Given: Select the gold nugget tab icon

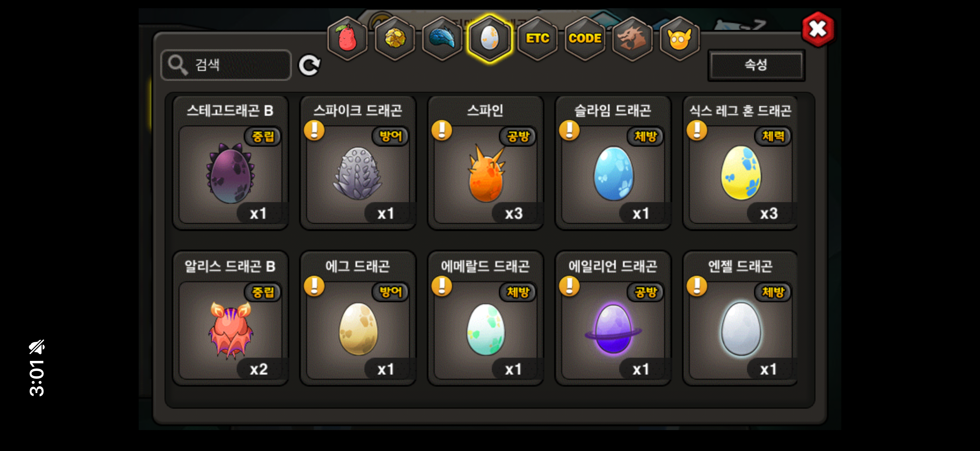Looking at the screenshot, I should pyautogui.click(x=395, y=39).
